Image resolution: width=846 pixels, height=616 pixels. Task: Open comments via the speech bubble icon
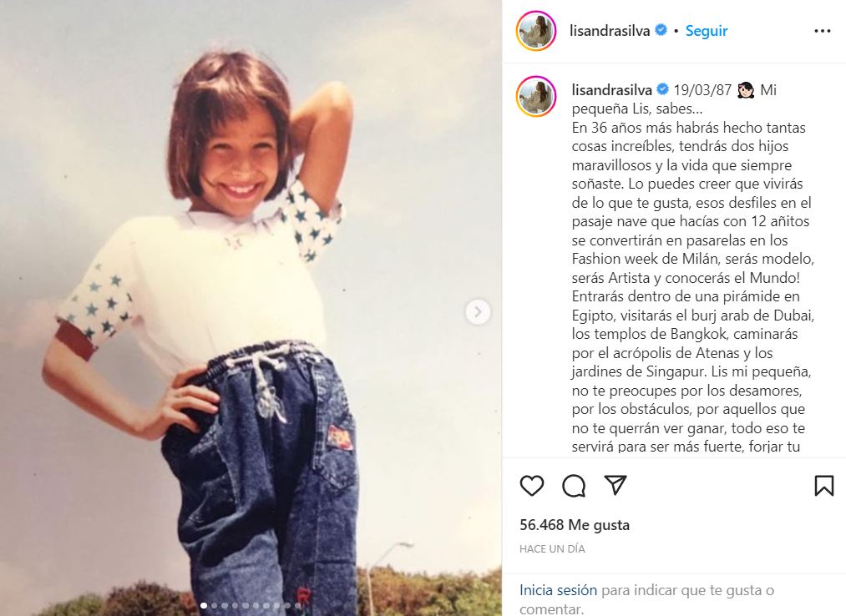tap(574, 486)
